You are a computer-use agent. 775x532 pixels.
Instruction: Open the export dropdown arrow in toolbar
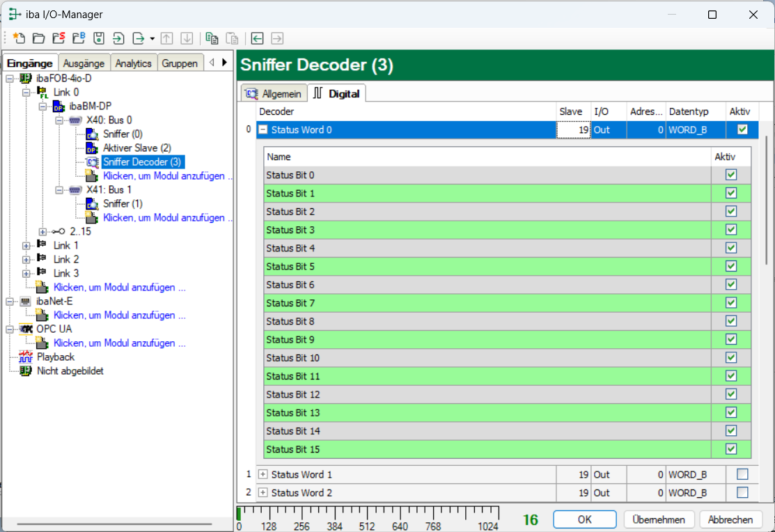(x=152, y=38)
